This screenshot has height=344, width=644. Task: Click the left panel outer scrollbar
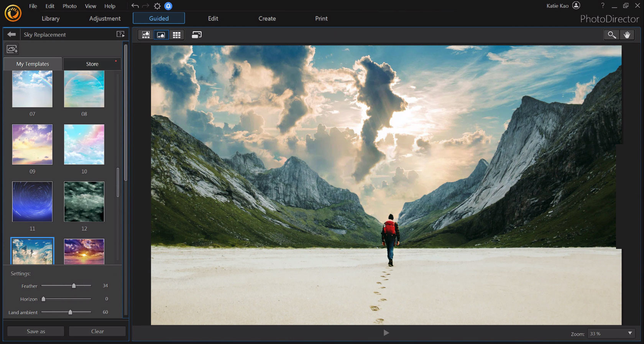pyautogui.click(x=126, y=113)
